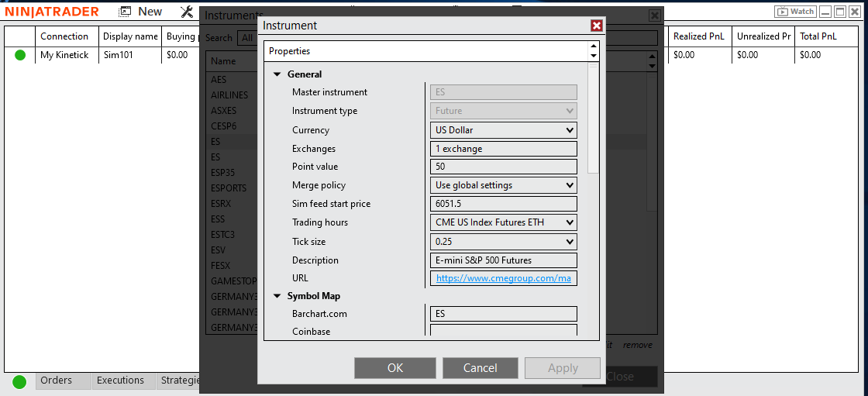This screenshot has width=868, height=396.
Task: Click the Sim feed start price field
Action: pos(503,204)
